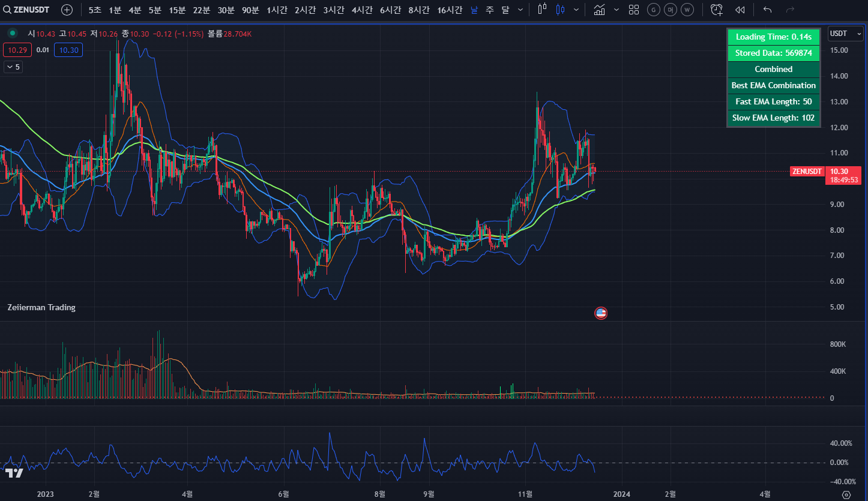Viewport: 868px width, 501px height.
Task: Click the 볼륨 28.704K volume readout
Action: pos(230,34)
